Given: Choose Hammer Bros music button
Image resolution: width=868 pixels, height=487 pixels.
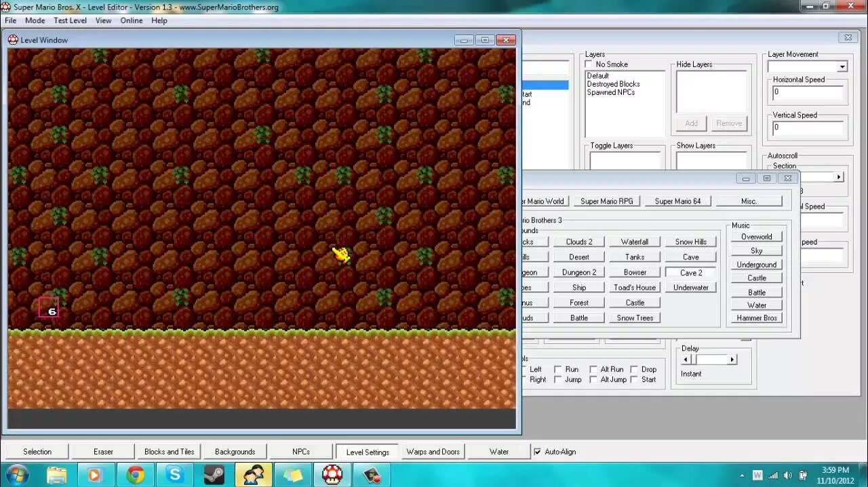Looking at the screenshot, I should pos(757,318).
